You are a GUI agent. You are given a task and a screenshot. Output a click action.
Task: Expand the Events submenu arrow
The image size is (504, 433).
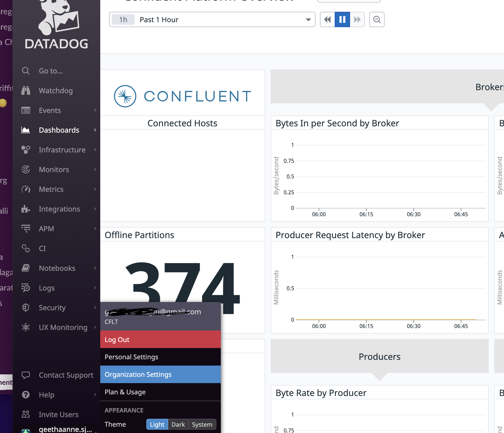click(95, 110)
